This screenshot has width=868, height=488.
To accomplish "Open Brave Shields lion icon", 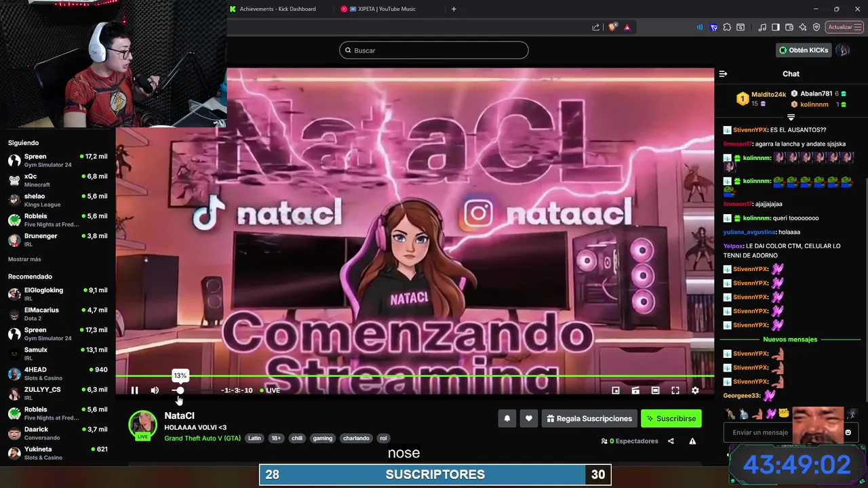I will (x=612, y=27).
